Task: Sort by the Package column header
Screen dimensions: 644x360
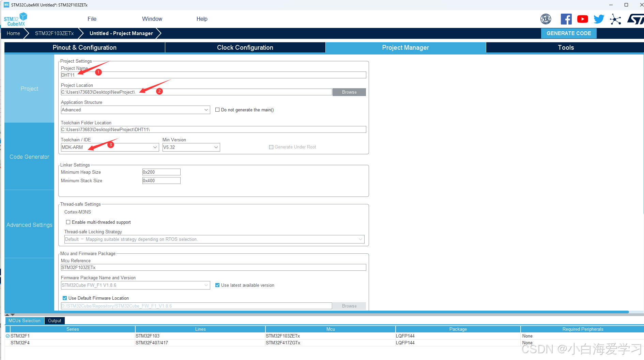Action: [x=458, y=329]
